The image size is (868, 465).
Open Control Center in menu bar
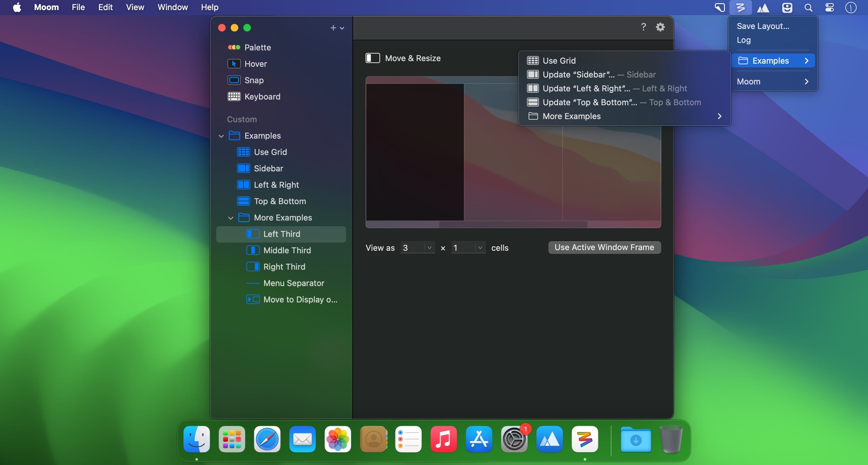(829, 8)
